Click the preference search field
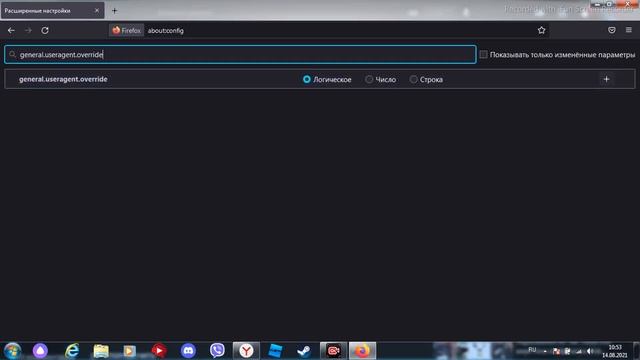 (240, 54)
